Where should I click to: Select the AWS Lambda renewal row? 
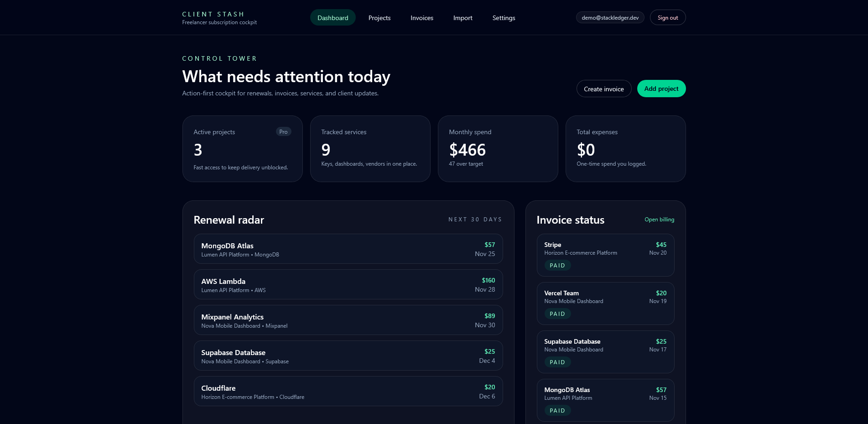point(348,284)
